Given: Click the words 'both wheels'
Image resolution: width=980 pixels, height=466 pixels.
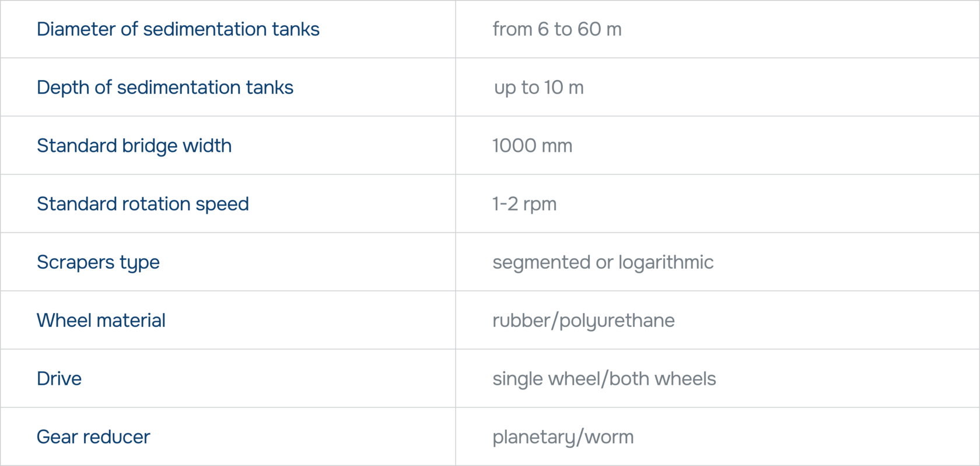Looking at the screenshot, I should point(663,378).
